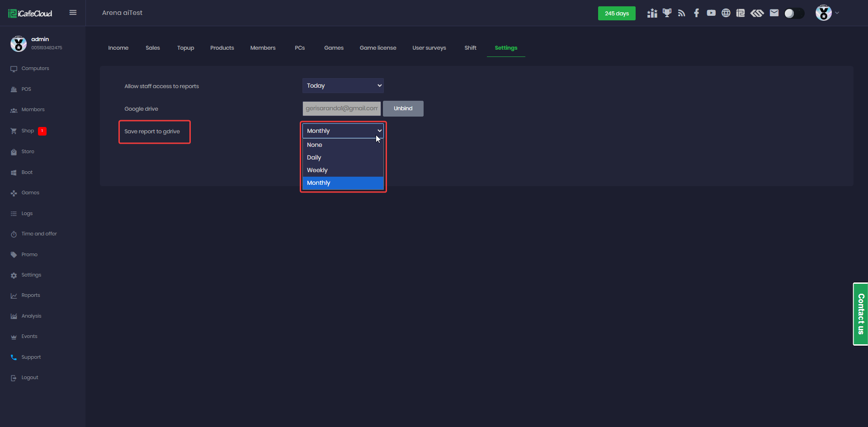Open the YouTube channel icon
The width and height of the screenshot is (868, 427).
click(x=711, y=13)
